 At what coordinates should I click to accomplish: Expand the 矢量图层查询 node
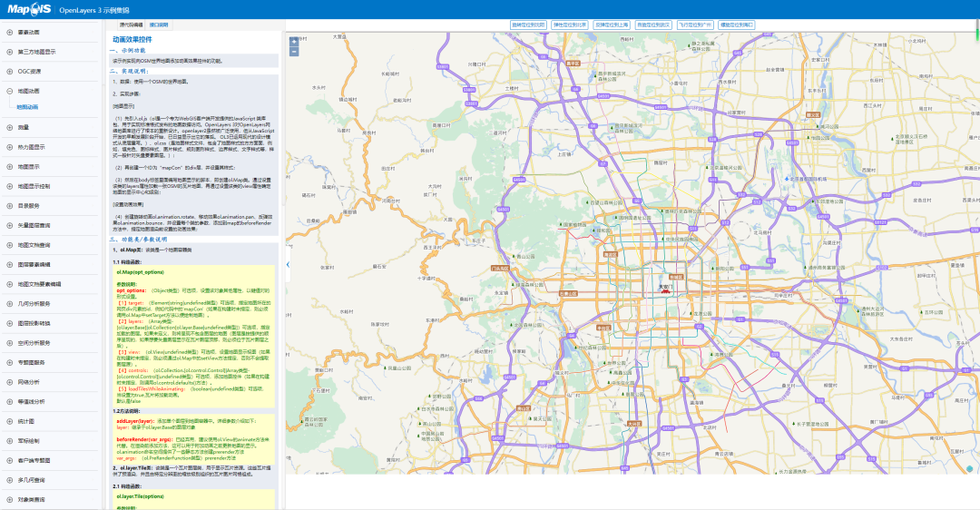[9, 226]
